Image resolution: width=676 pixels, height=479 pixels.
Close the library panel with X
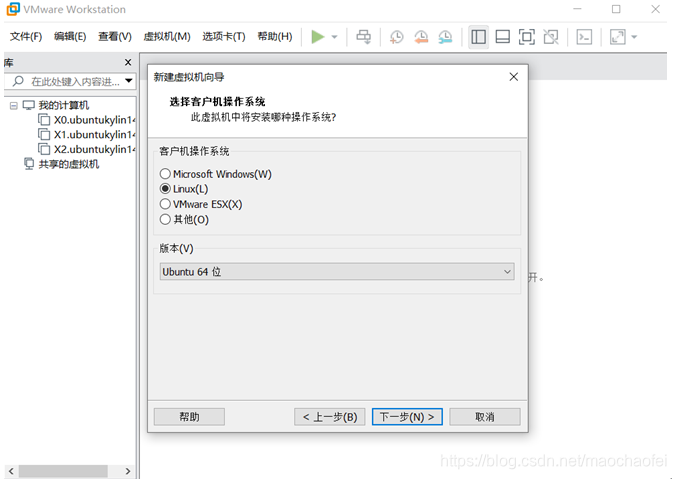pos(128,63)
